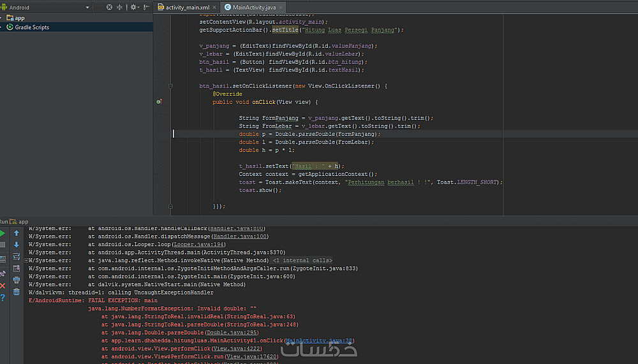Click the Up the Stack Trace arrow
This screenshot has height=364, width=638.
[17, 233]
